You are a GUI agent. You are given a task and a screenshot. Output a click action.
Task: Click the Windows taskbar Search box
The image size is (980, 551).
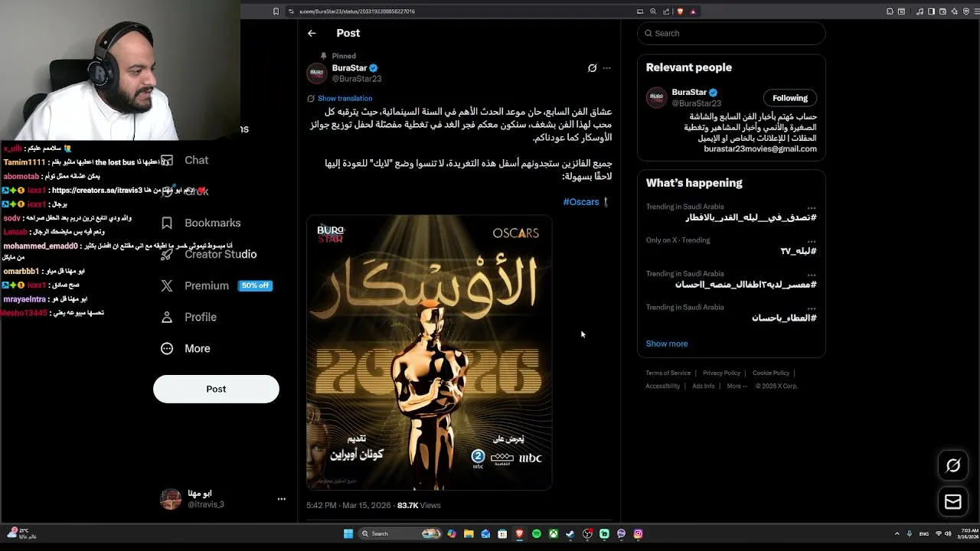pos(400,533)
